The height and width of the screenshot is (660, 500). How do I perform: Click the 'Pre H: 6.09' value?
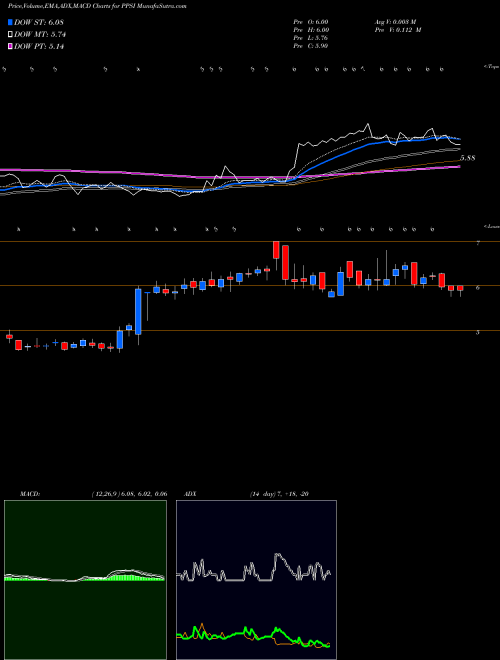(311, 30)
